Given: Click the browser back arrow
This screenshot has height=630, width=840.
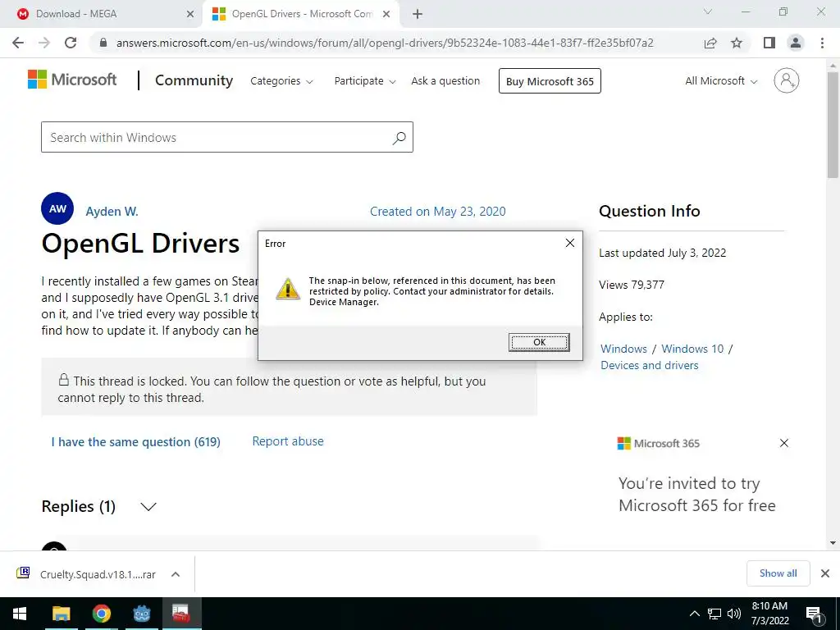Looking at the screenshot, I should (x=18, y=43).
